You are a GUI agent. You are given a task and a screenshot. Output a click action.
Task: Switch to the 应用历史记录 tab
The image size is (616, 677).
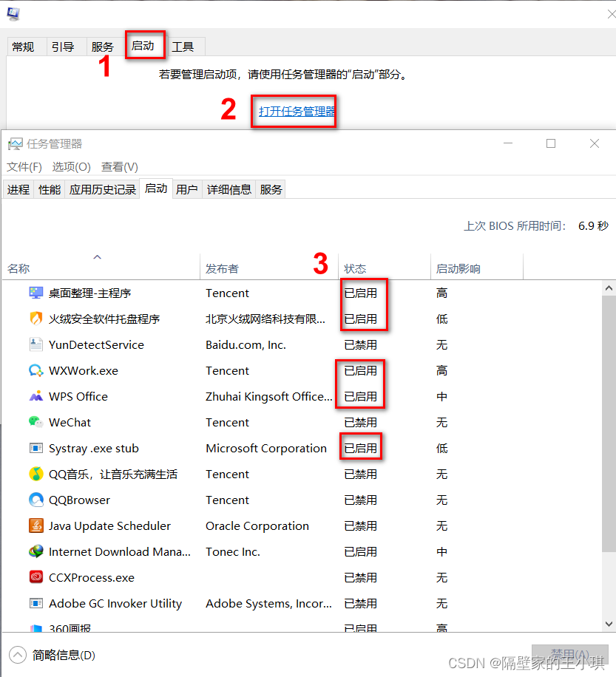click(x=102, y=189)
